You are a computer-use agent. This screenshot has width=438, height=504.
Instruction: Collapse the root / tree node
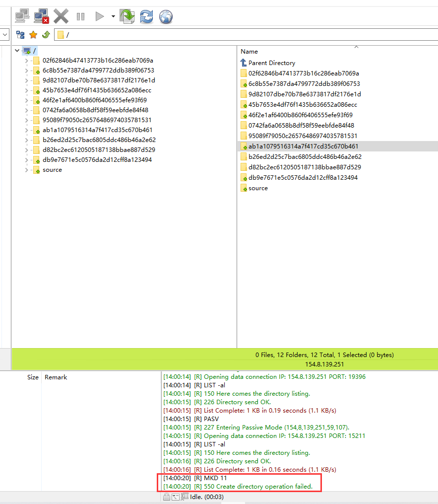tap(17, 51)
